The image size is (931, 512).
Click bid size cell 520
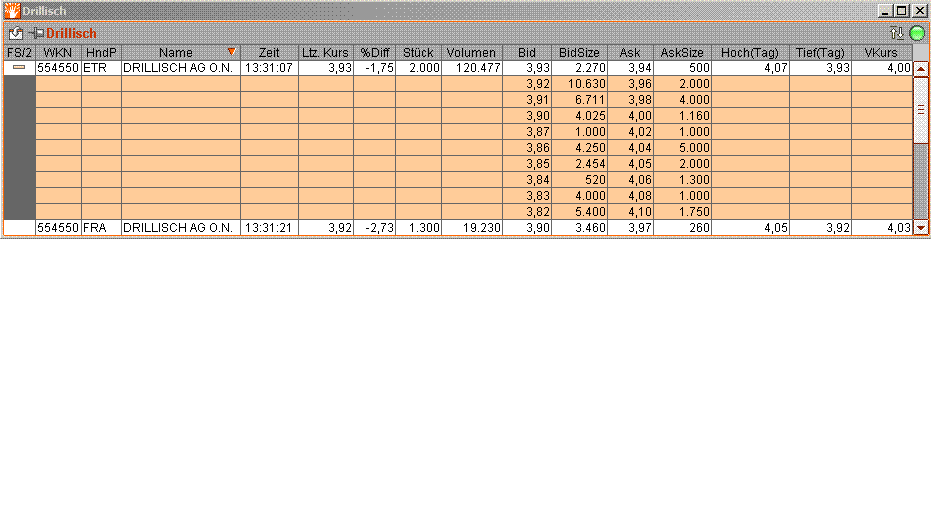(580, 180)
